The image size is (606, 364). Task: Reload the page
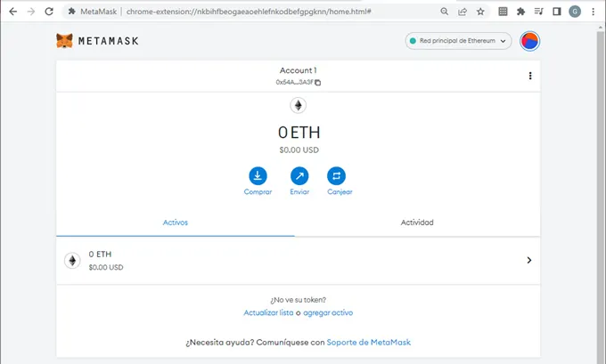click(x=49, y=12)
